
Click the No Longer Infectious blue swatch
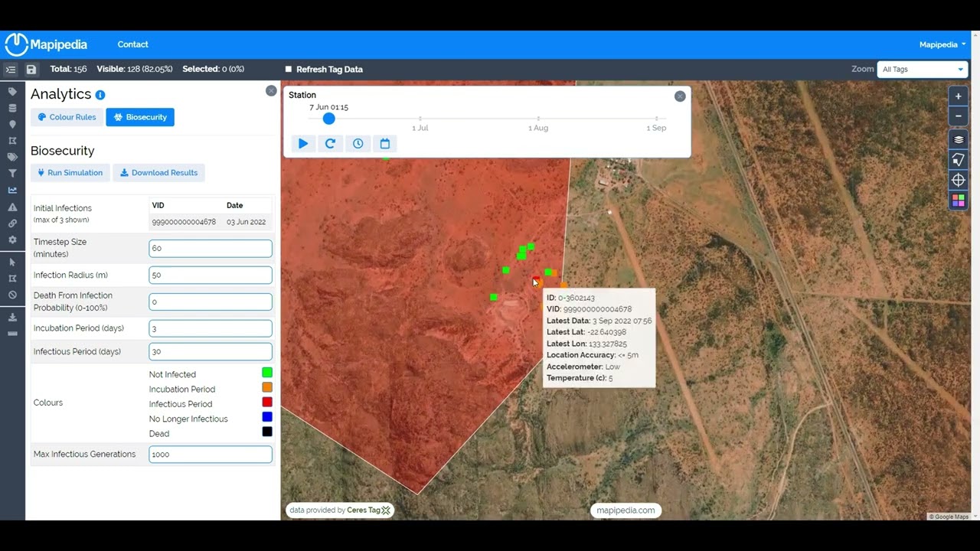click(267, 417)
